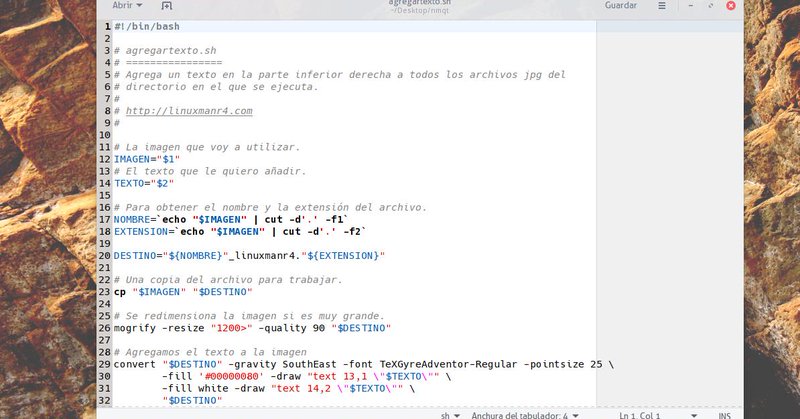Click the comment '# El texto que le quiero añadir.'
The image size is (800, 419).
point(210,171)
